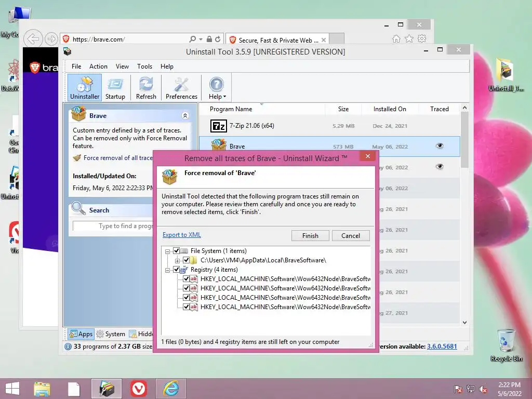Toggle the traced eye icon for Brave
This screenshot has width=532, height=399.
pyautogui.click(x=440, y=146)
